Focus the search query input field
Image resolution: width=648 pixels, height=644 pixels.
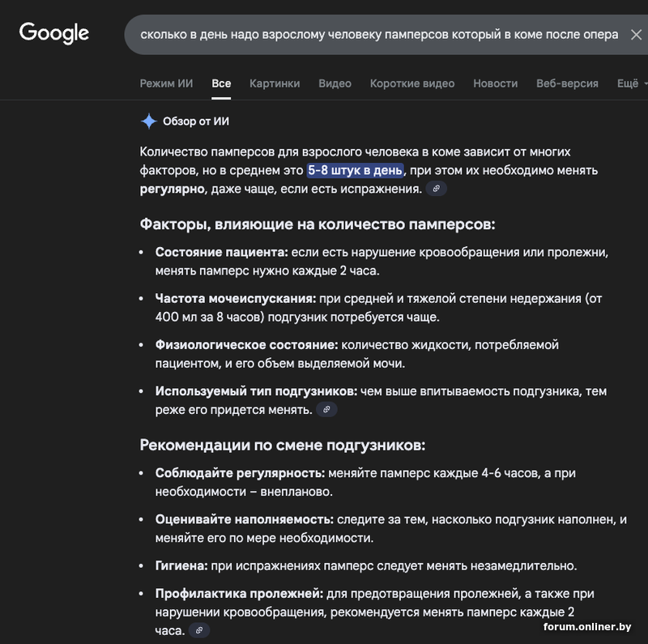[378, 35]
